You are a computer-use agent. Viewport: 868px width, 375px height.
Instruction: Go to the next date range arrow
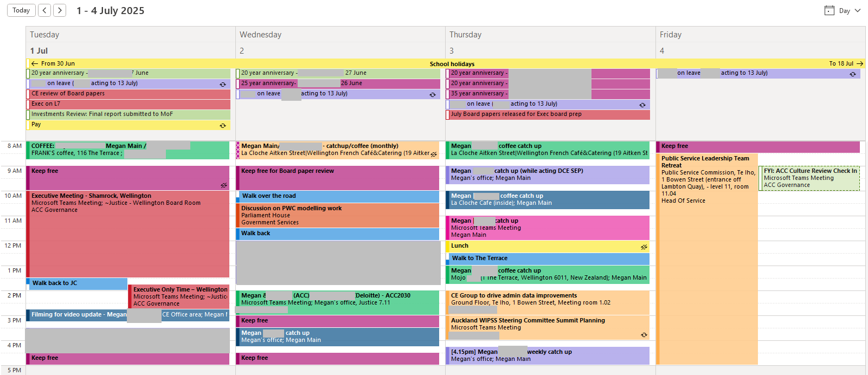pyautogui.click(x=60, y=10)
